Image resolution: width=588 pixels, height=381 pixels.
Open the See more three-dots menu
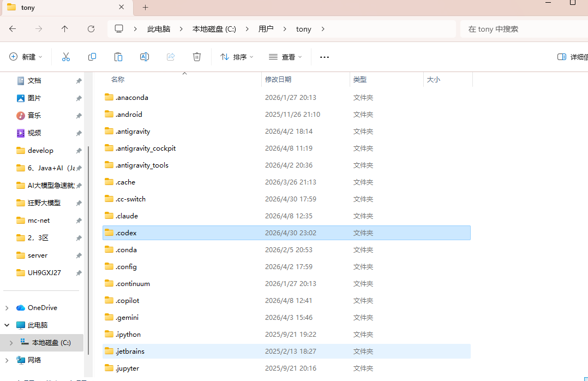click(325, 57)
